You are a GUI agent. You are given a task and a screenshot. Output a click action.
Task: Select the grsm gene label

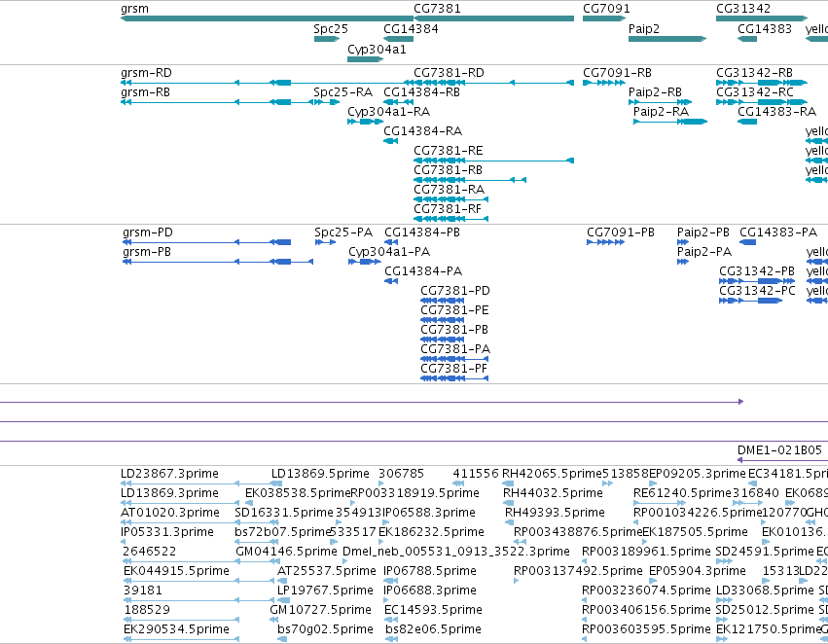pos(134,9)
